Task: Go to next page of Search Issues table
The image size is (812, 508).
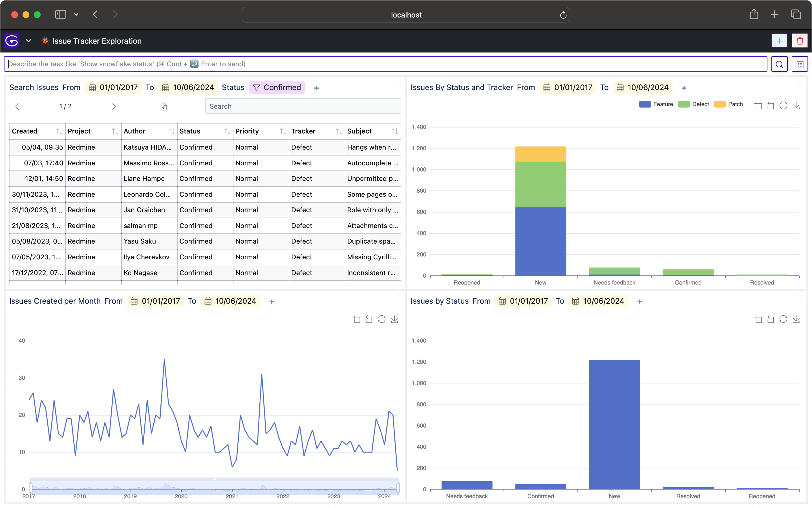Action: (x=114, y=106)
